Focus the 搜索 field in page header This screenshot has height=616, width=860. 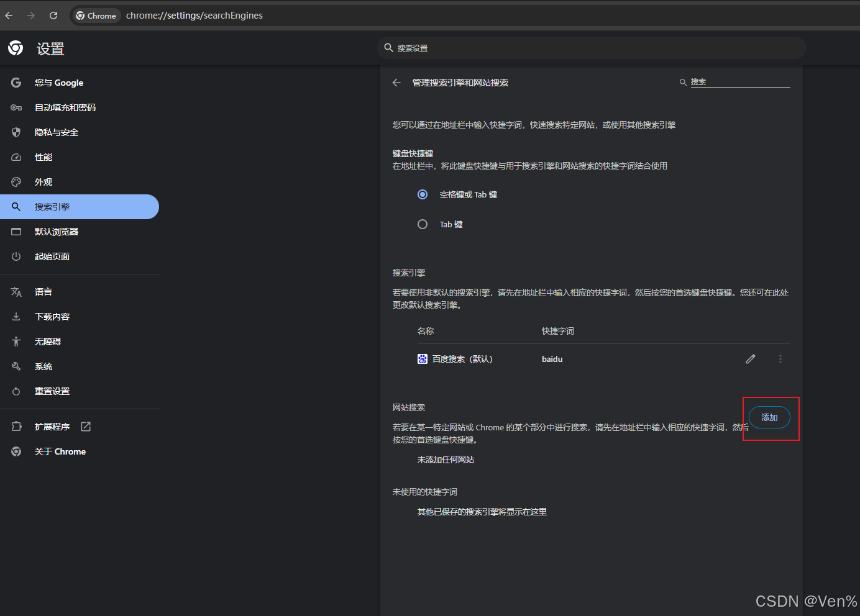740,82
